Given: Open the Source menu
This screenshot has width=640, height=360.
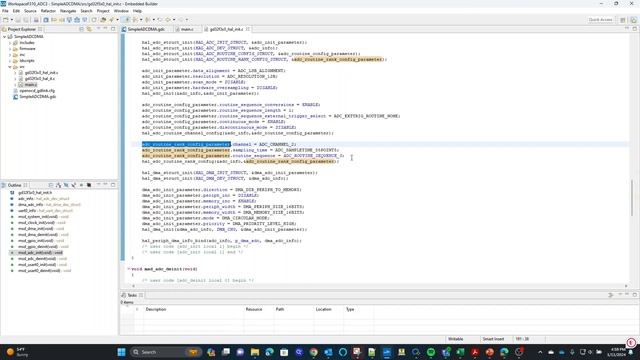Looking at the screenshot, I should point(30,11).
